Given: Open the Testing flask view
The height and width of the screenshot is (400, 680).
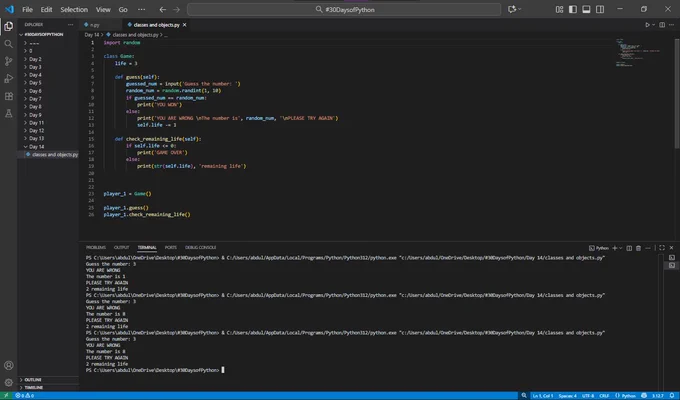Looking at the screenshot, I should click(x=8, y=114).
